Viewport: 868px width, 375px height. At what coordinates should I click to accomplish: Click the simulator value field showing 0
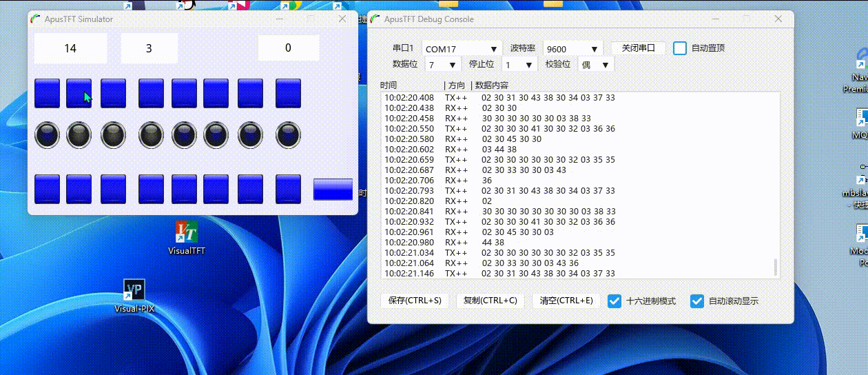[x=288, y=48]
